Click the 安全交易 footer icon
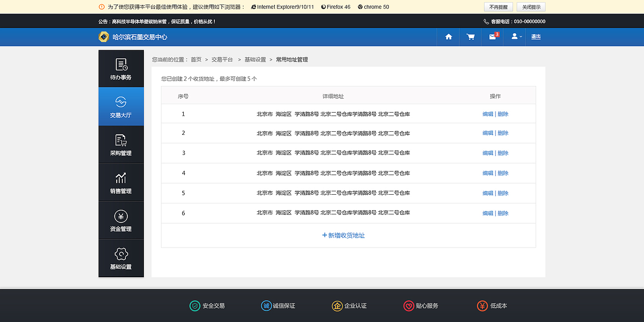This screenshot has height=322, width=644. pyautogui.click(x=195, y=306)
